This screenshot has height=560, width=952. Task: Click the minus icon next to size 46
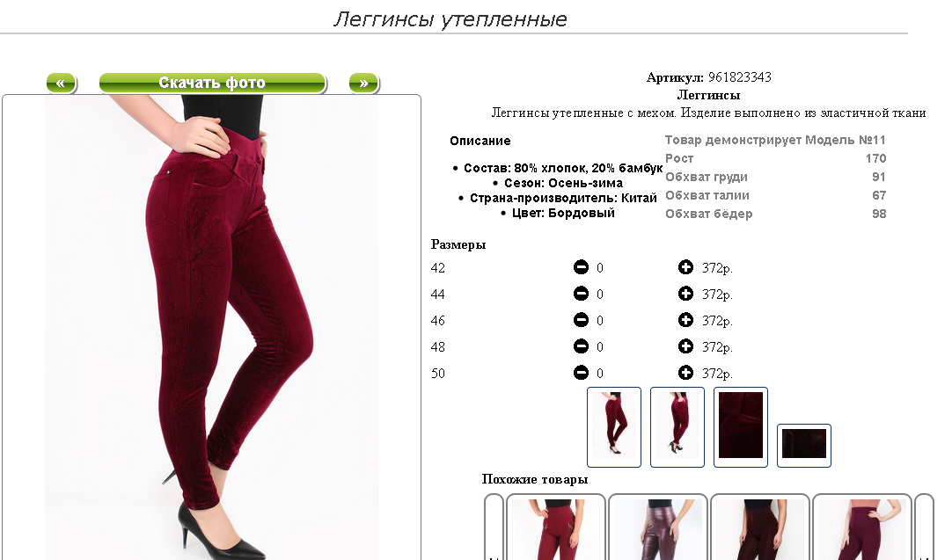click(581, 320)
